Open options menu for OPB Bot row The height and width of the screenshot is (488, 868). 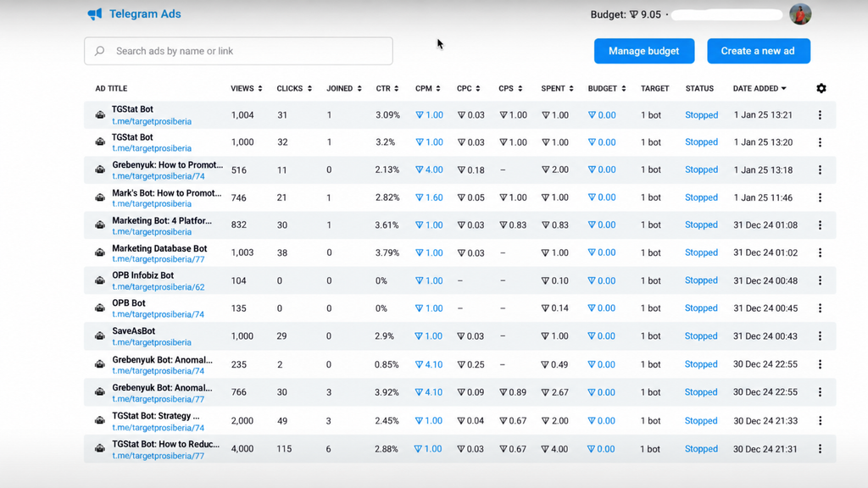(x=820, y=308)
